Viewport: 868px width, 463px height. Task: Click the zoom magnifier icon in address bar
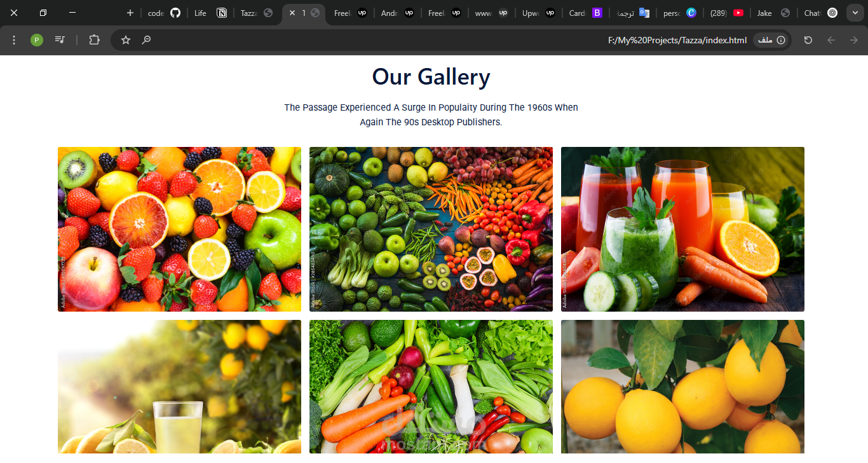coord(146,40)
